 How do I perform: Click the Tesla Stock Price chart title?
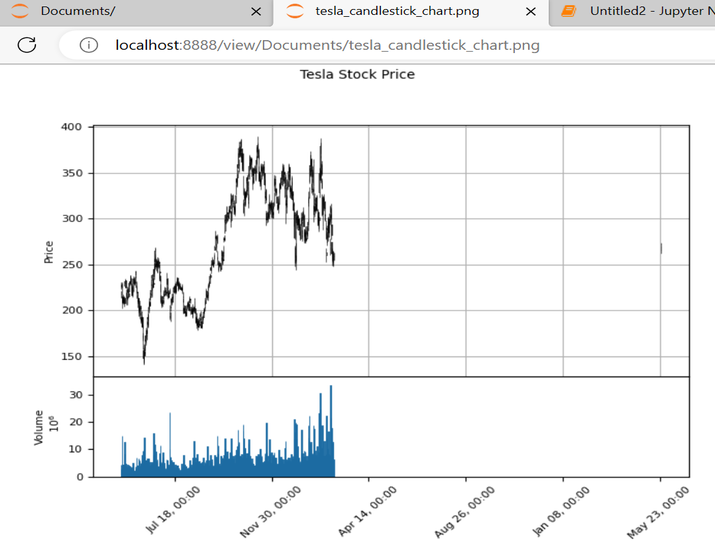tap(357, 74)
